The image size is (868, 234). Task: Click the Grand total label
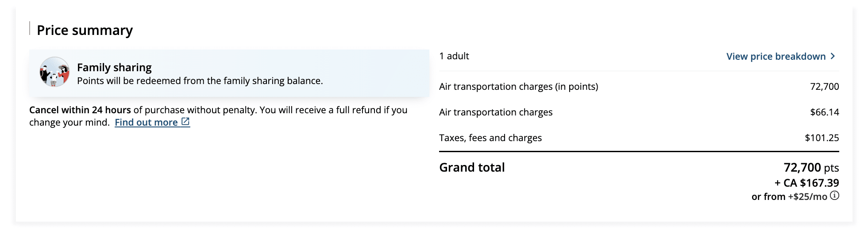[x=472, y=168]
